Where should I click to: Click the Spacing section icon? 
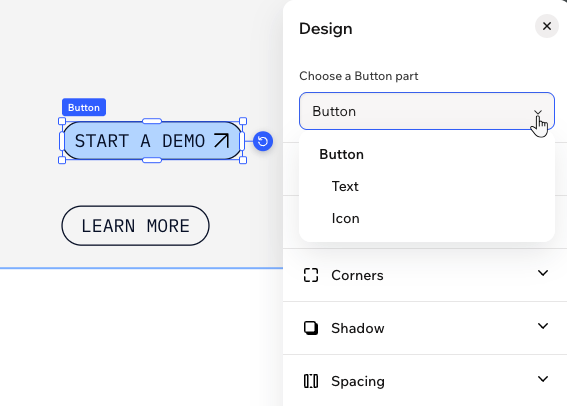click(x=311, y=381)
